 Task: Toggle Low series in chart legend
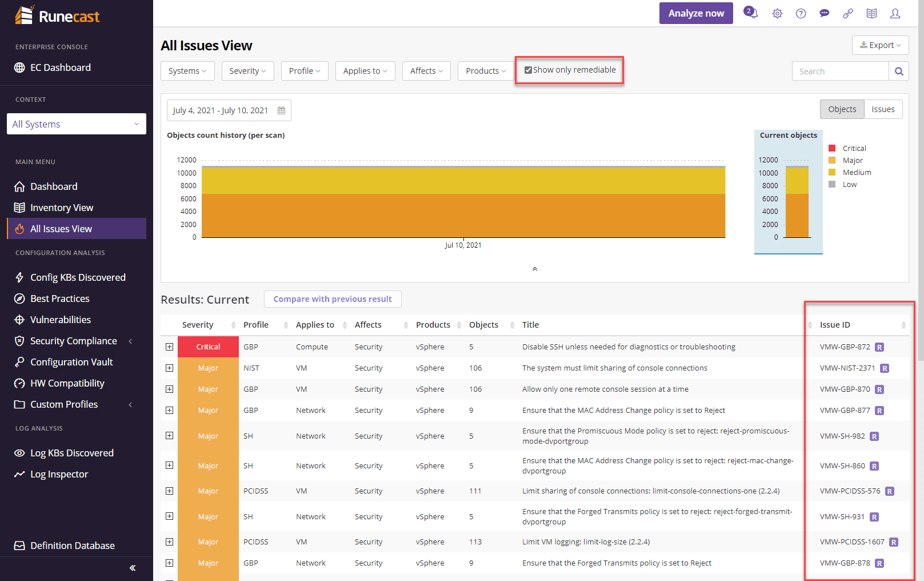[849, 184]
